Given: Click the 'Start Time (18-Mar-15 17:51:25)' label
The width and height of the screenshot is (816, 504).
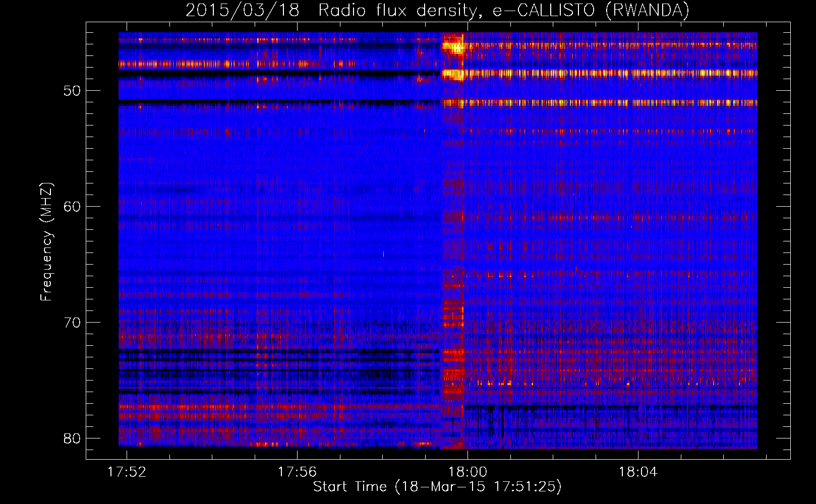Looking at the screenshot, I should coord(437,487).
